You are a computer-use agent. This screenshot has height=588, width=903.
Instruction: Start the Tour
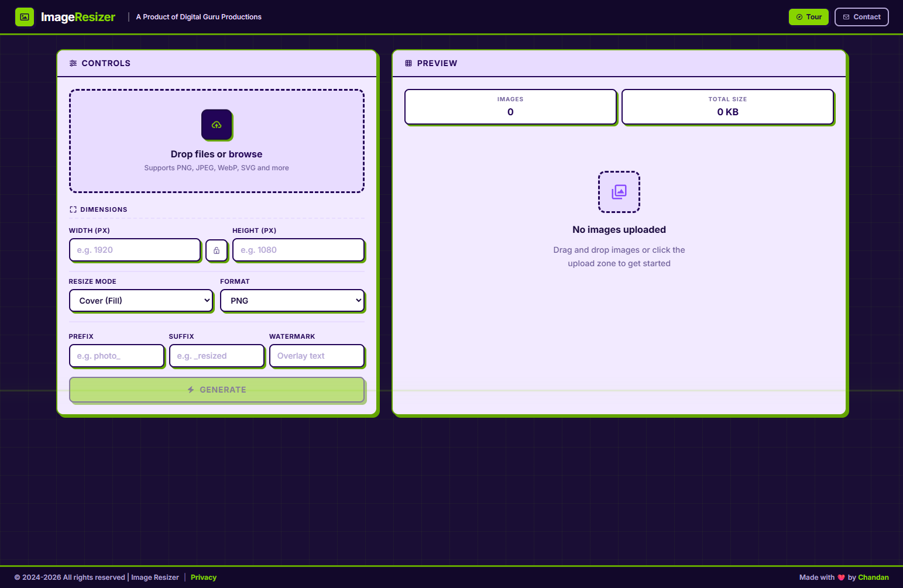coord(809,17)
